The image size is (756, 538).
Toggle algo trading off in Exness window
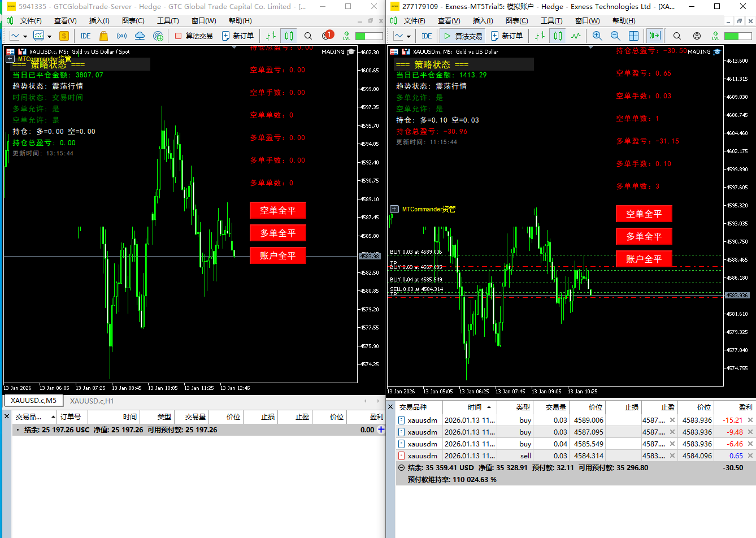click(x=463, y=36)
